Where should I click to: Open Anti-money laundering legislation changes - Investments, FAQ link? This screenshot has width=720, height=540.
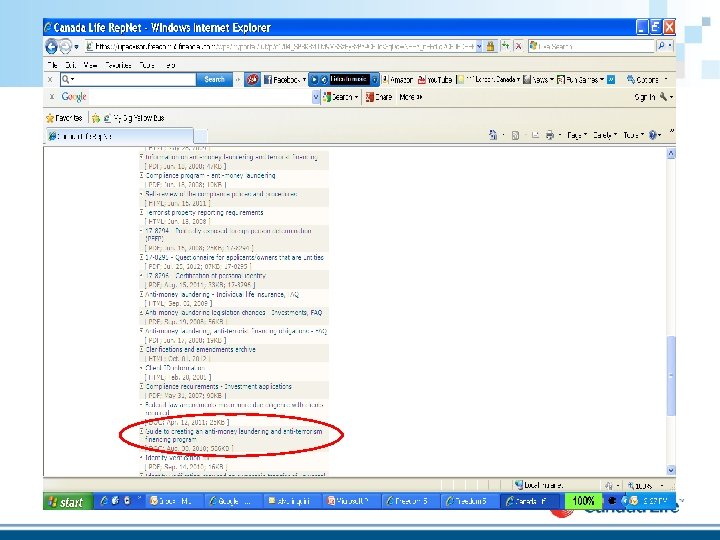(x=234, y=312)
